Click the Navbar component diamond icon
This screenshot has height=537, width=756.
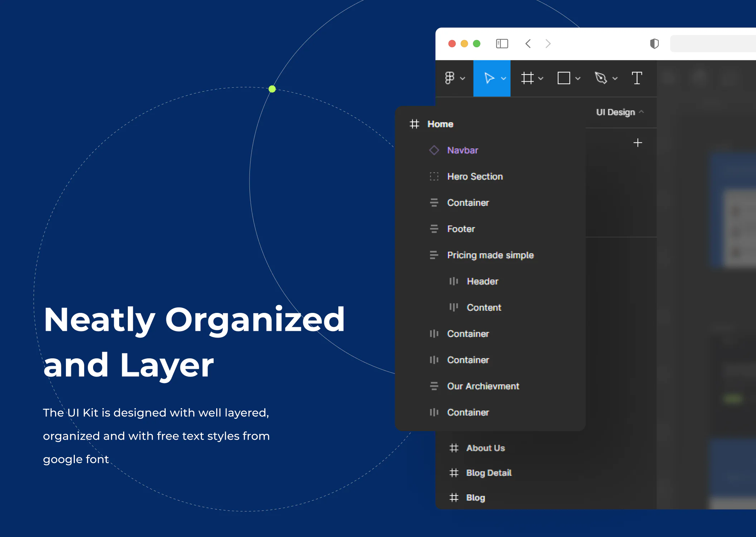(x=434, y=150)
